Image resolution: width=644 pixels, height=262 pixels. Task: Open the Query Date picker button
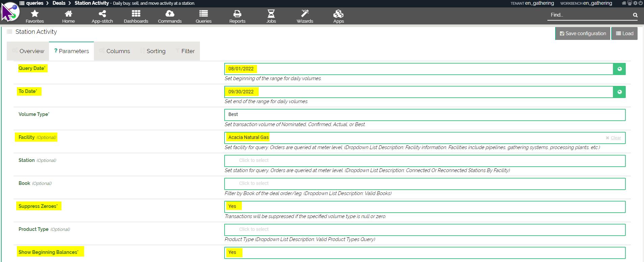(619, 69)
